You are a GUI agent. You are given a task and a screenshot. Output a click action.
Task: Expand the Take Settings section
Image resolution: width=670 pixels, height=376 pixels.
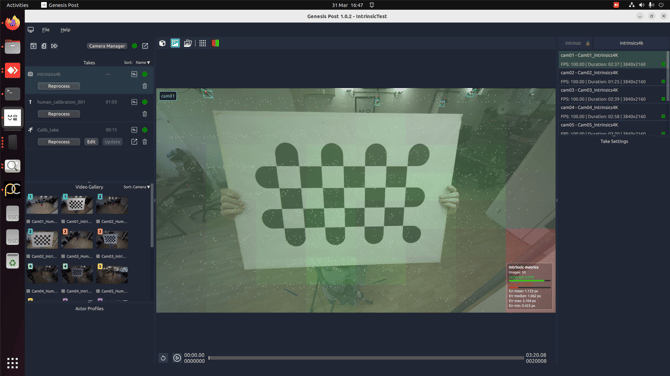point(614,141)
